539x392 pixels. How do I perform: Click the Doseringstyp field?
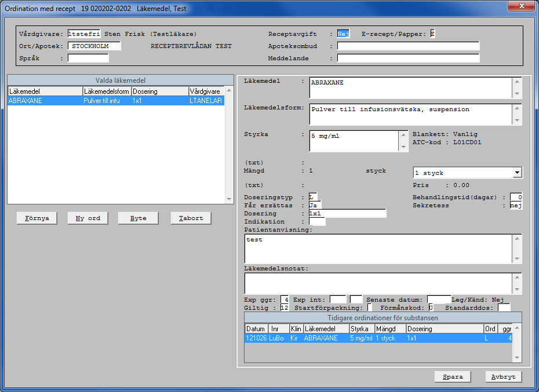point(313,197)
